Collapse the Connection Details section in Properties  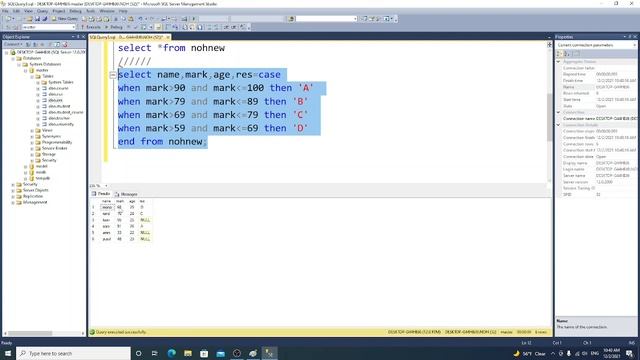coord(558,125)
